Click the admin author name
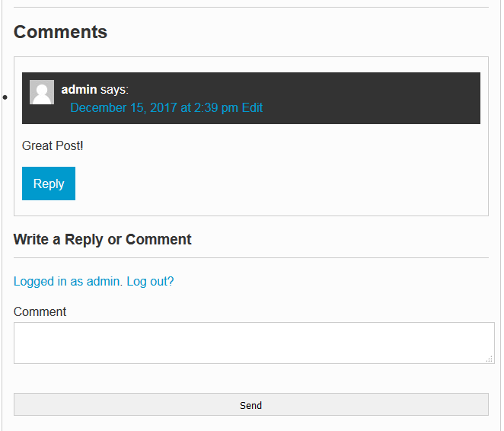This screenshot has width=504, height=431. [x=79, y=89]
